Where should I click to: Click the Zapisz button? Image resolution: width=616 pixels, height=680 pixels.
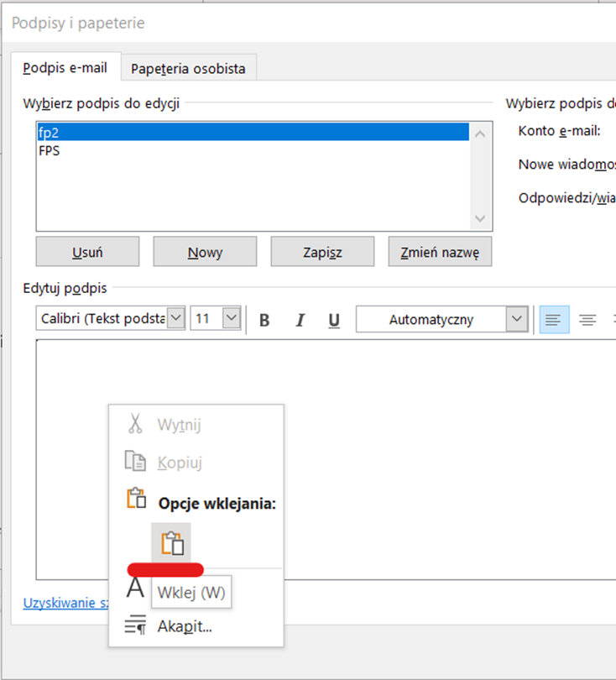[x=322, y=251]
